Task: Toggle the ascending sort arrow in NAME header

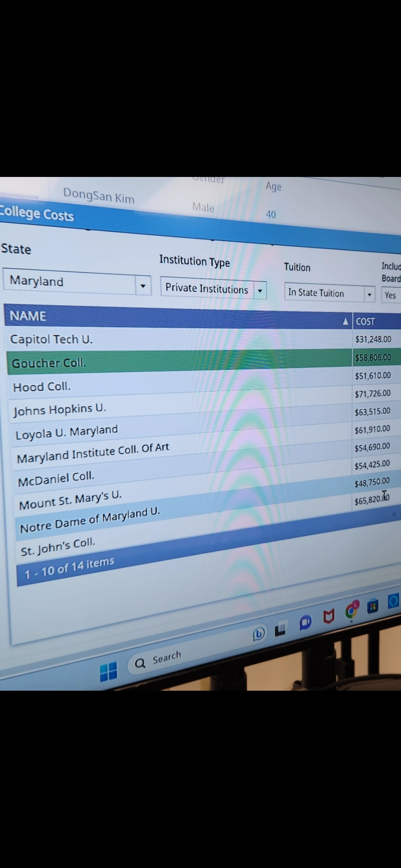Action: pos(345,321)
